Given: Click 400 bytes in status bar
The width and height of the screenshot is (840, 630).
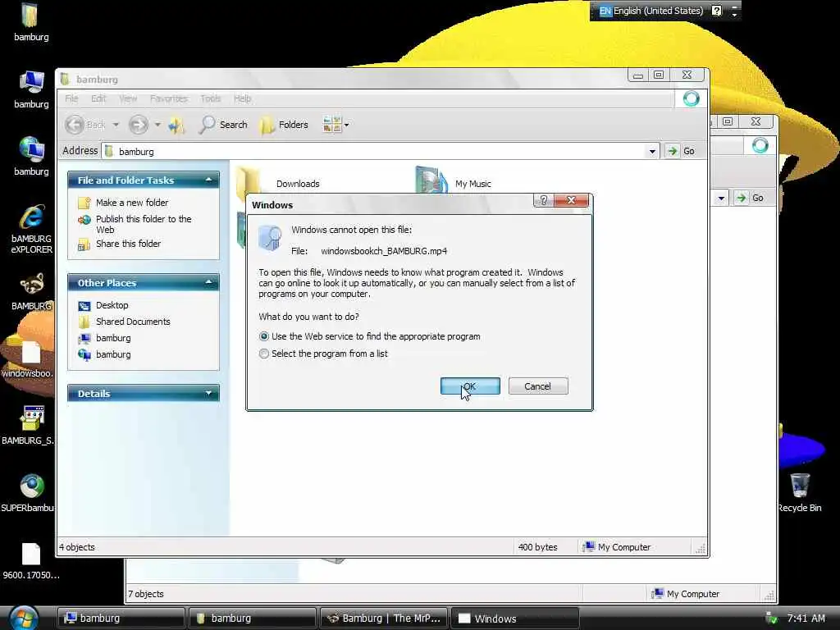Looking at the screenshot, I should tap(538, 547).
